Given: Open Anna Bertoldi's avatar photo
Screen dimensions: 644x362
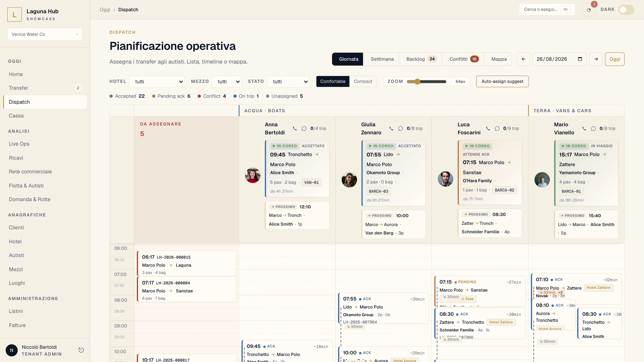Looking at the screenshot, I should pyautogui.click(x=253, y=175).
